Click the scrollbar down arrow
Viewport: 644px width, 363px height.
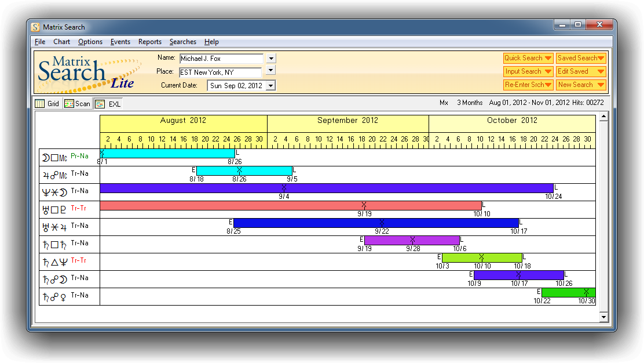click(603, 317)
